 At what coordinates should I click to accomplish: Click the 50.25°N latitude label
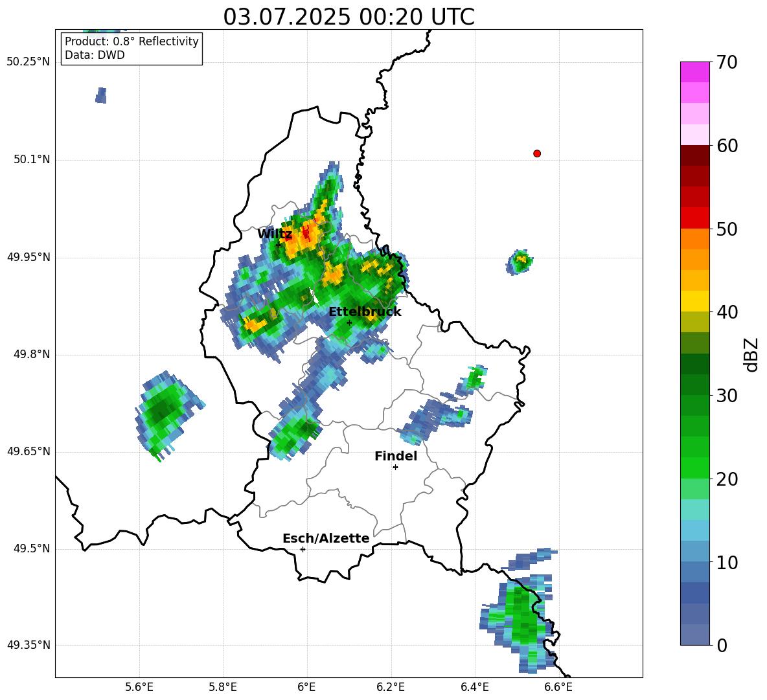pos(29,62)
